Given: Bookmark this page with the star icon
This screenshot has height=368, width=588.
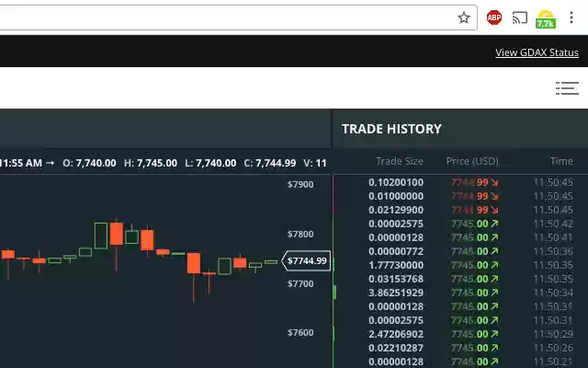Looking at the screenshot, I should (x=464, y=17).
